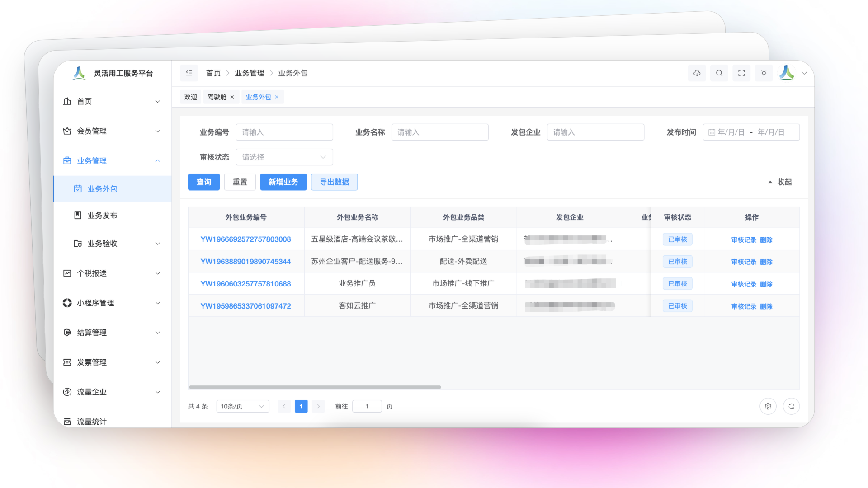Viewport: 868px width, 488px height.
Task: Refresh the table using the circular-arrow icon
Action: tap(791, 406)
